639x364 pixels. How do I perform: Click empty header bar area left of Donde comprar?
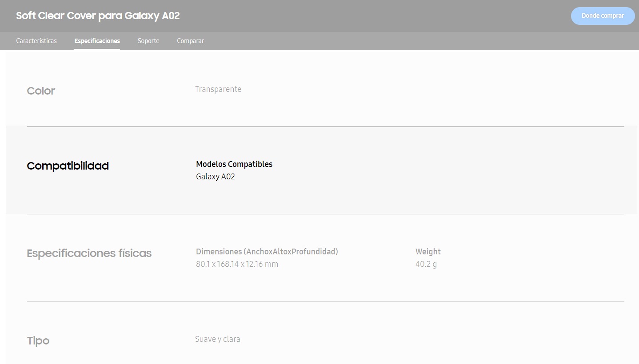tap(378, 16)
